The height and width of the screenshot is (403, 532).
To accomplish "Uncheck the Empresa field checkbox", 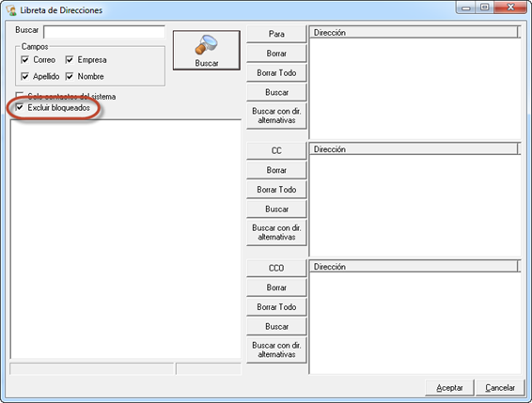I will click(x=70, y=60).
